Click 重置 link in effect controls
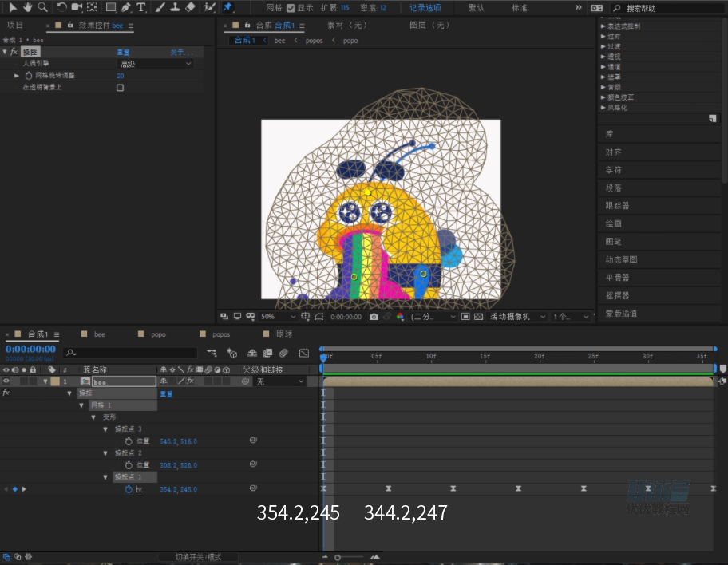The width and height of the screenshot is (728, 565). (124, 52)
